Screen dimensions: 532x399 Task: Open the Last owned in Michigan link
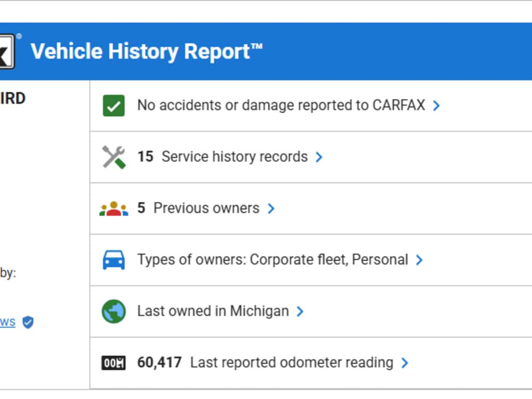pyautogui.click(x=213, y=311)
